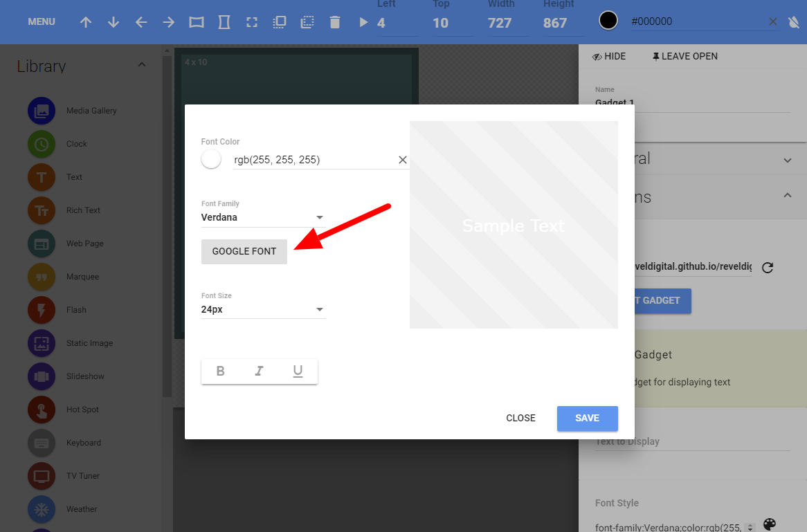
Task: Click the move right arrow icon
Action: click(168, 22)
